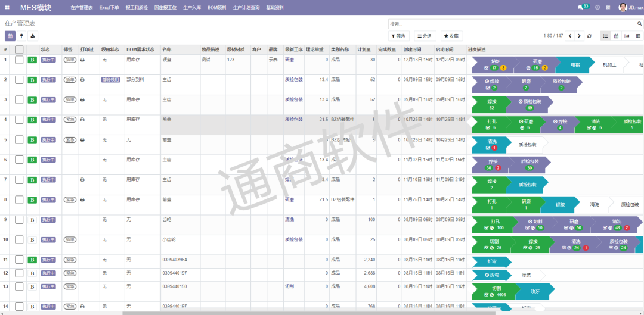Image resolution: width=644 pixels, height=315 pixels.
Task: Open the chat messages icon with badge 83
Action: tap(583, 7)
